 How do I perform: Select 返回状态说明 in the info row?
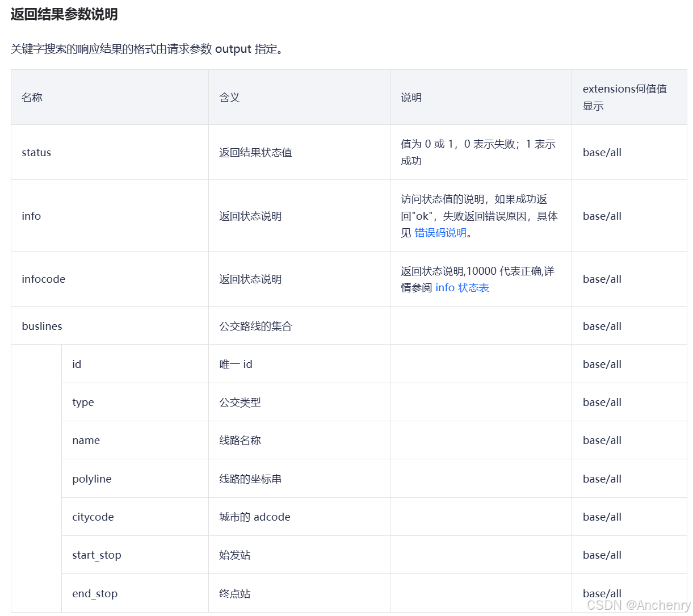pos(250,216)
